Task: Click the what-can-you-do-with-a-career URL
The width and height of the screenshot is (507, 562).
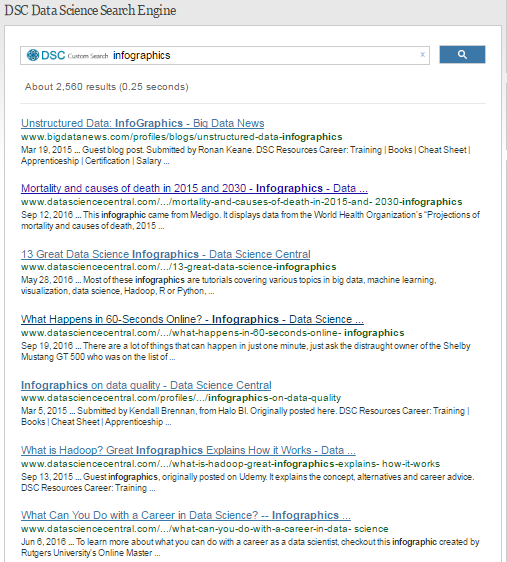Action: coord(205,529)
